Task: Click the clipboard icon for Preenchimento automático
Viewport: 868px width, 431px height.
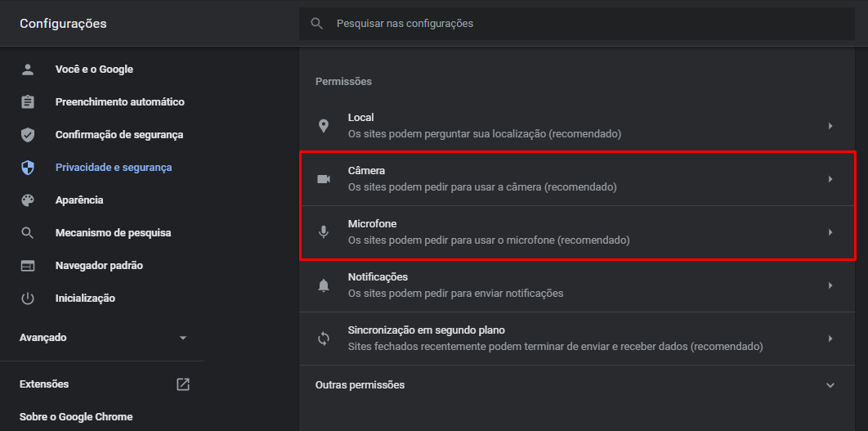Action: [x=28, y=102]
